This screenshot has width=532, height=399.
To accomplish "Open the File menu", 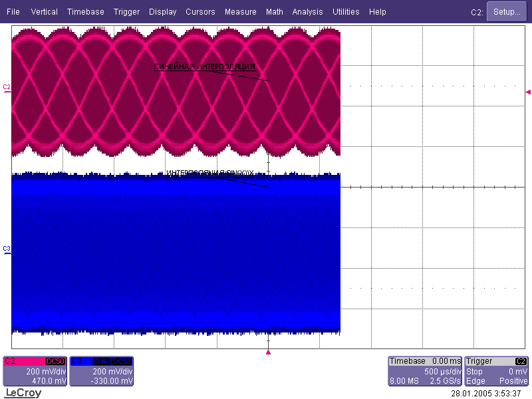I will point(13,12).
